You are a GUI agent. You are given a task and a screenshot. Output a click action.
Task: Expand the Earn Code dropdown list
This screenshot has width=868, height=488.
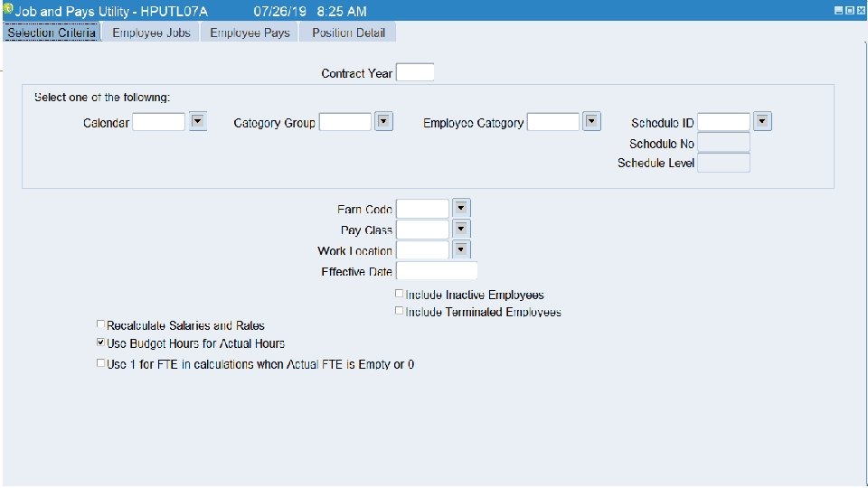[x=461, y=209]
